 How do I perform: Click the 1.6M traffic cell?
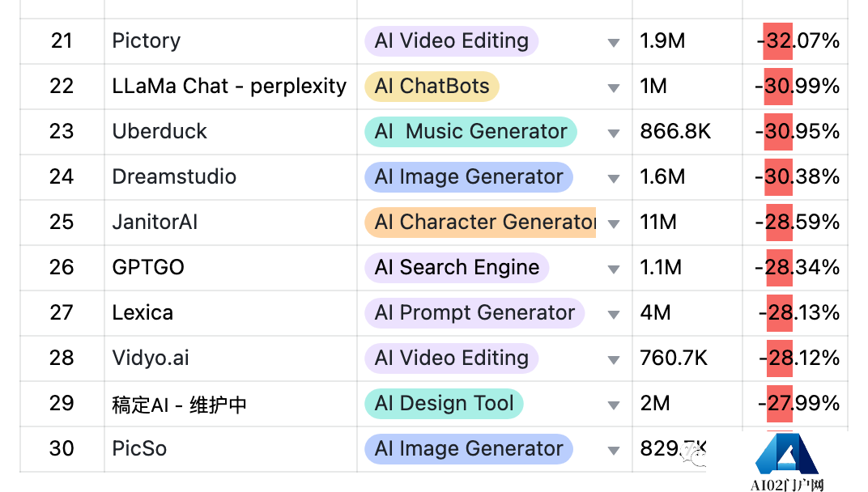coord(687,178)
